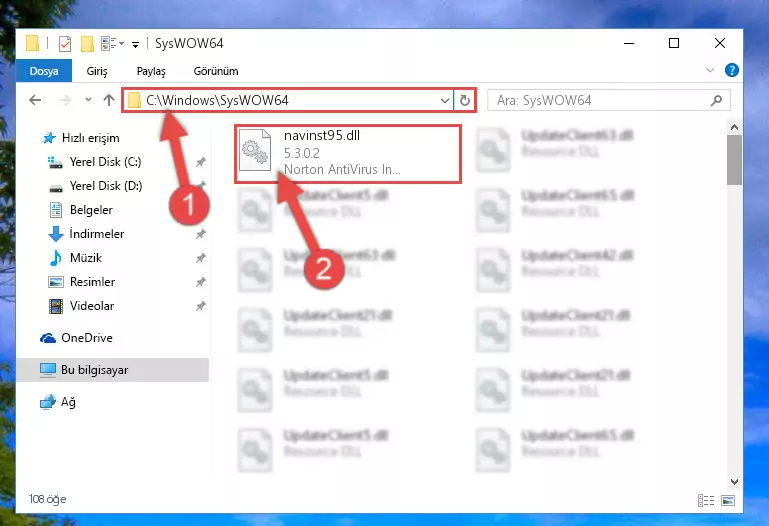Open the blue Help question mark

[x=732, y=70]
